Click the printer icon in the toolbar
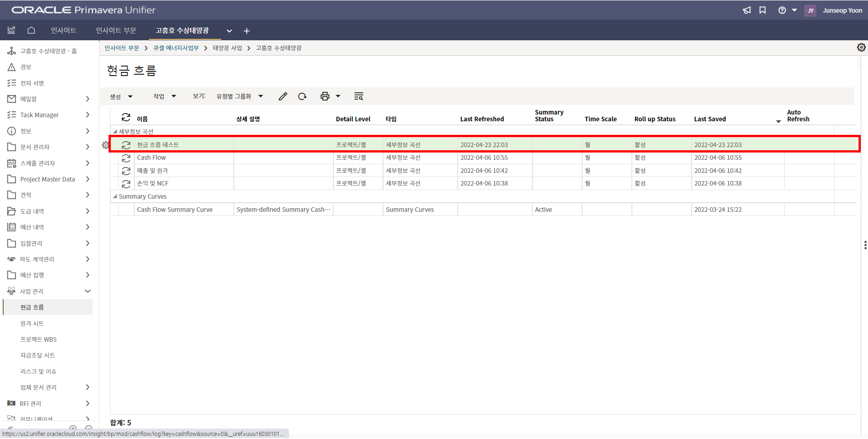 [x=325, y=96]
